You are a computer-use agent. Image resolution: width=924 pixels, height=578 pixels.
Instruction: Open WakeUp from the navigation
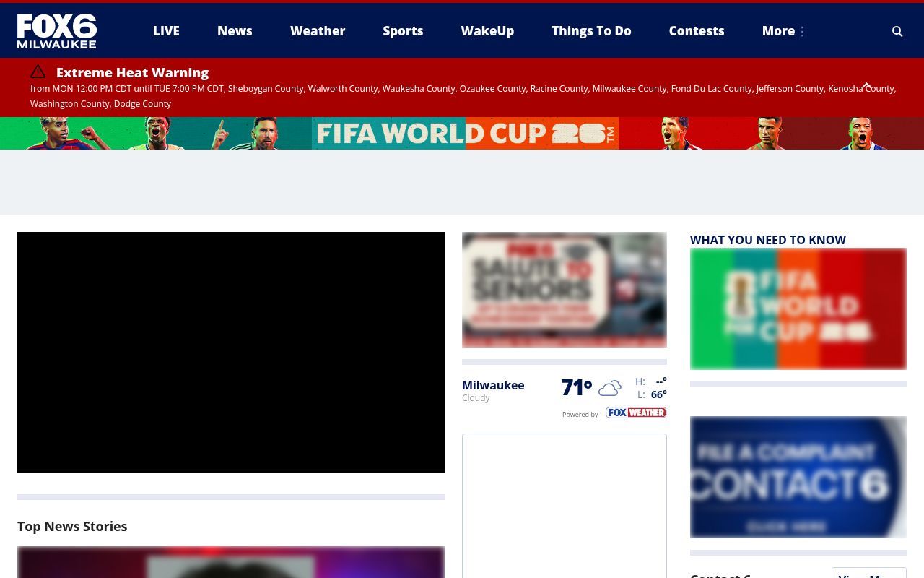point(487,31)
